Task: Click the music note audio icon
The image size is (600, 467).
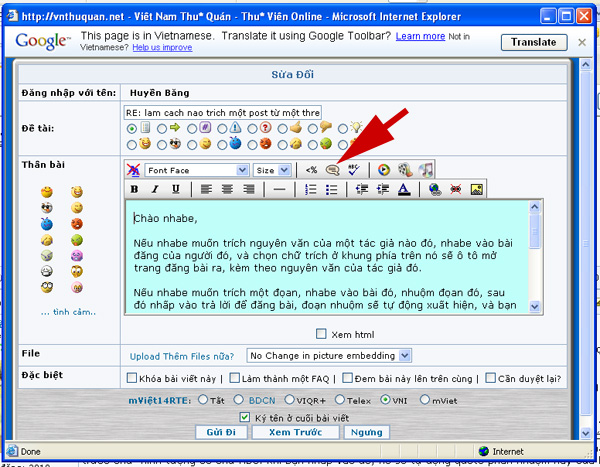Action: tap(426, 170)
